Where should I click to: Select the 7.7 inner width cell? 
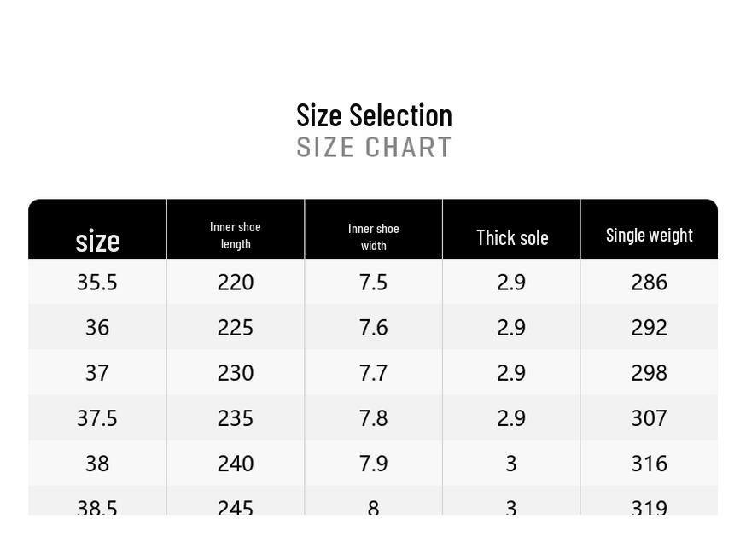pyautogui.click(x=373, y=373)
